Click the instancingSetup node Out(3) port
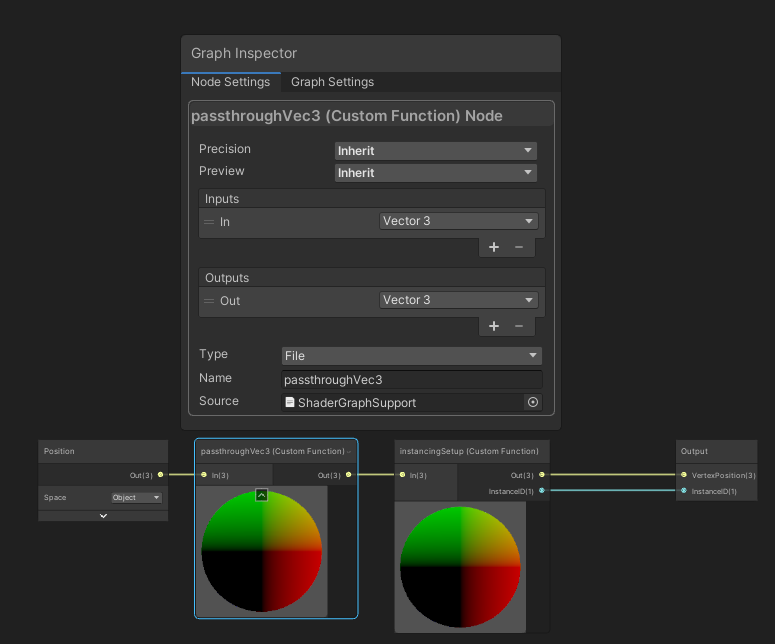This screenshot has width=775, height=644. 542,474
